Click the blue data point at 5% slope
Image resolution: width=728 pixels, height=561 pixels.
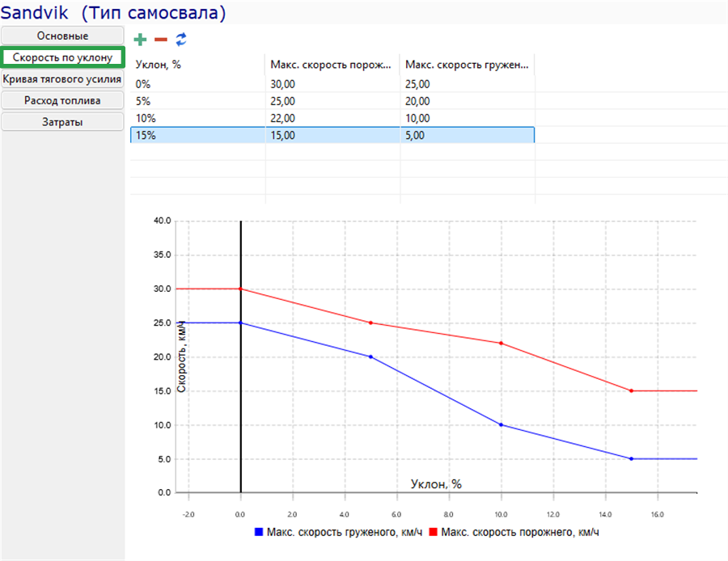click(370, 356)
